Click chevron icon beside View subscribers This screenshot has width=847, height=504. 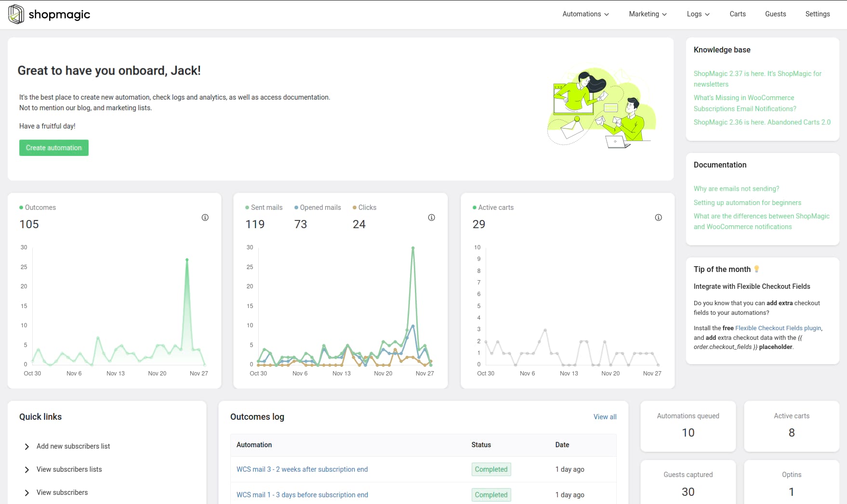(x=27, y=493)
